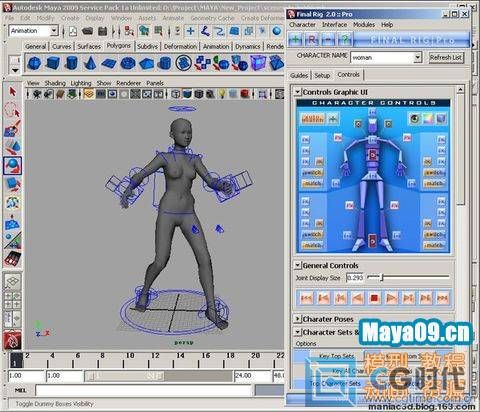Select the Lasso selection tool
480x412 pixels.
pos(13,110)
